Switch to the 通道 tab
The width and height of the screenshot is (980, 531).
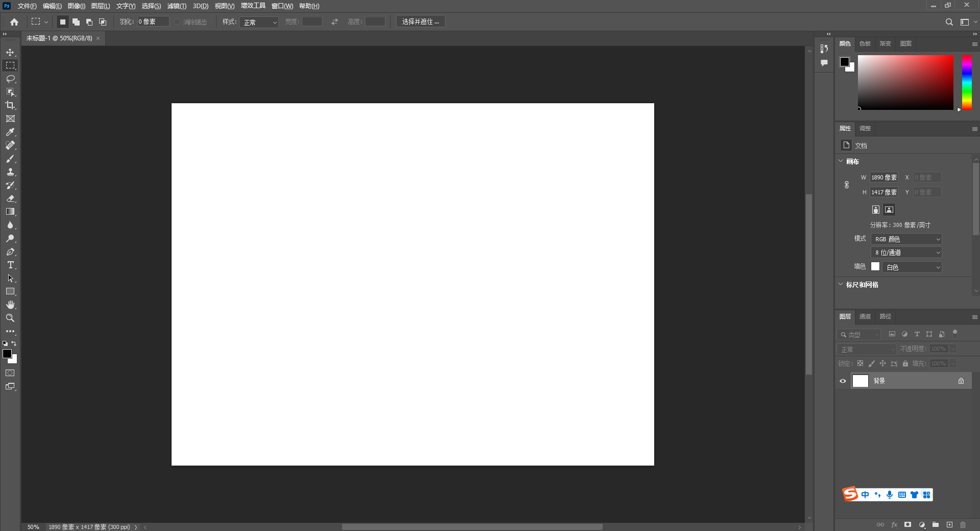[864, 316]
